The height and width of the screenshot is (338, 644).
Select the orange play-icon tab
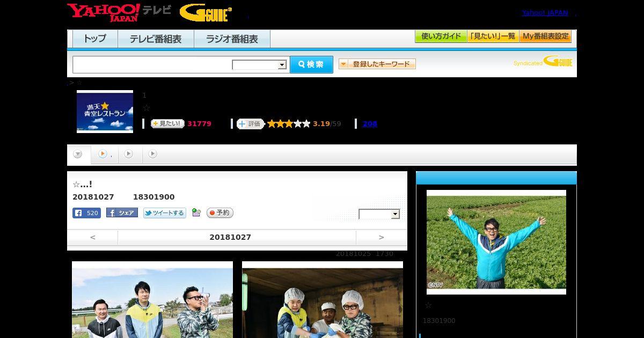pos(105,154)
